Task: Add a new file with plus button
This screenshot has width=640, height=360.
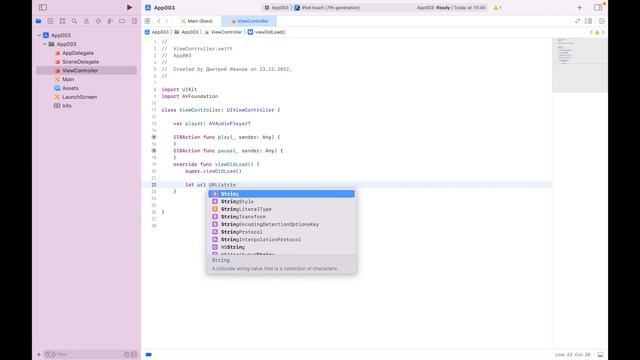Action: [x=39, y=354]
